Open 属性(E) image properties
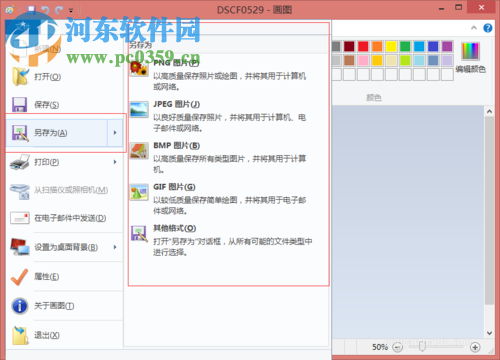The width and height of the screenshot is (500, 360). [x=64, y=277]
